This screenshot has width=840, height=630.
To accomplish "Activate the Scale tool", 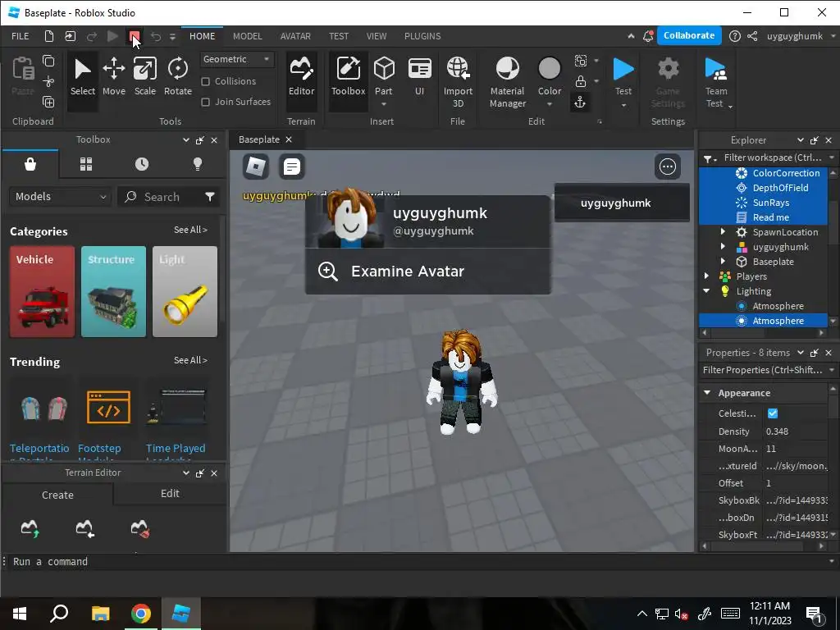I will pyautogui.click(x=145, y=78).
